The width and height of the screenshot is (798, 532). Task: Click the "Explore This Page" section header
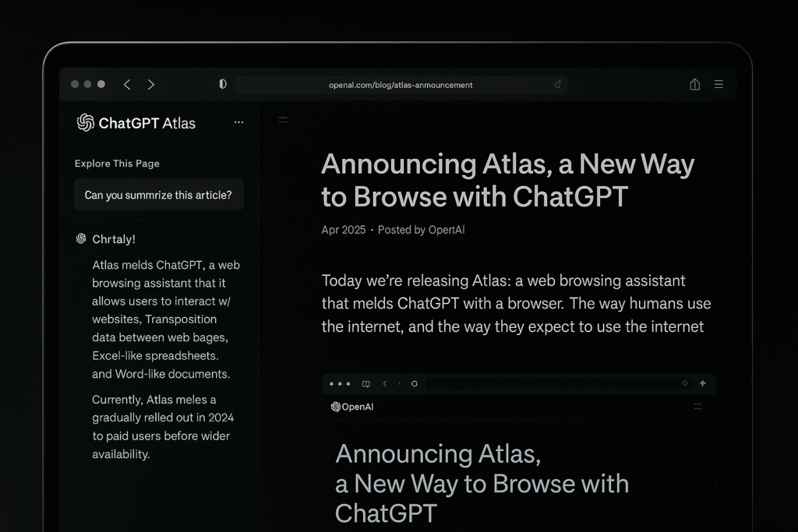click(x=117, y=164)
